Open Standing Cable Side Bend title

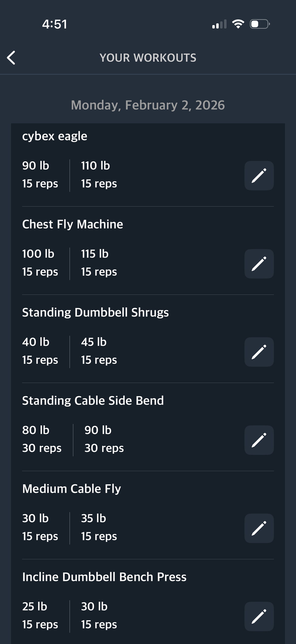tap(93, 401)
